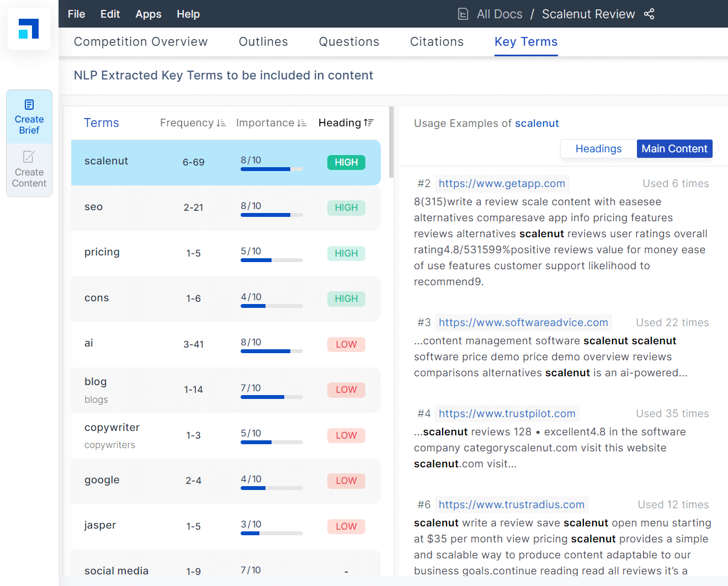The image size is (728, 586).
Task: Select the Key Terms tab
Action: (526, 42)
